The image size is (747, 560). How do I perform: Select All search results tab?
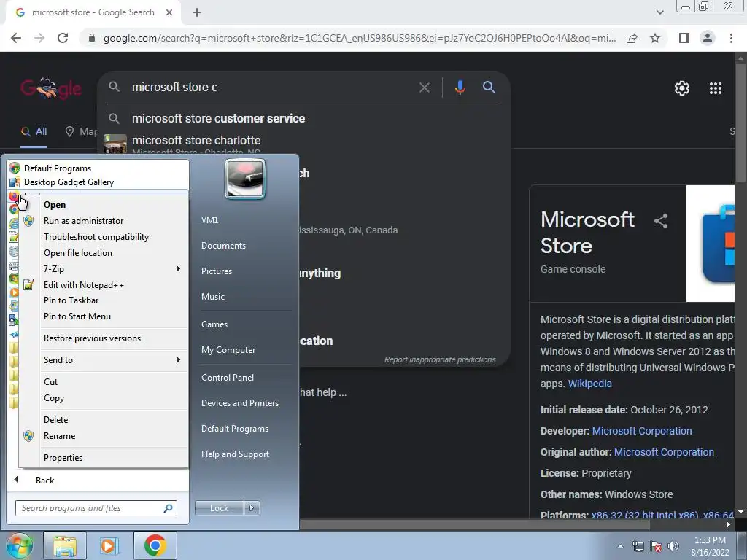pos(34,132)
